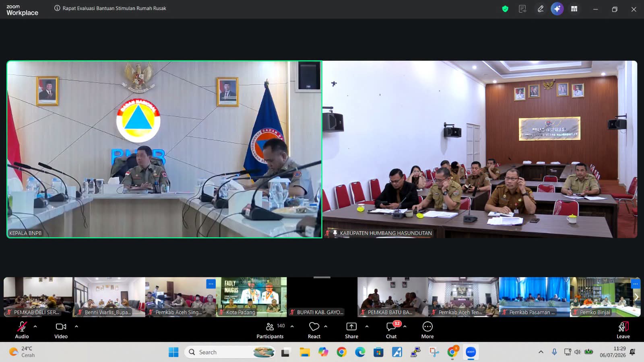The height and width of the screenshot is (362, 644).
Task: Turn on the Video camera
Action: 61,330
